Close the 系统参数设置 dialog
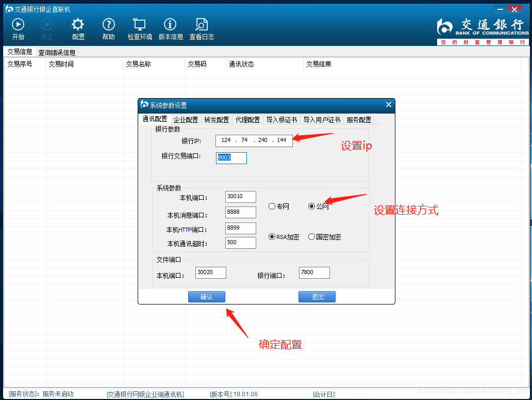532x400 pixels. pos(389,105)
